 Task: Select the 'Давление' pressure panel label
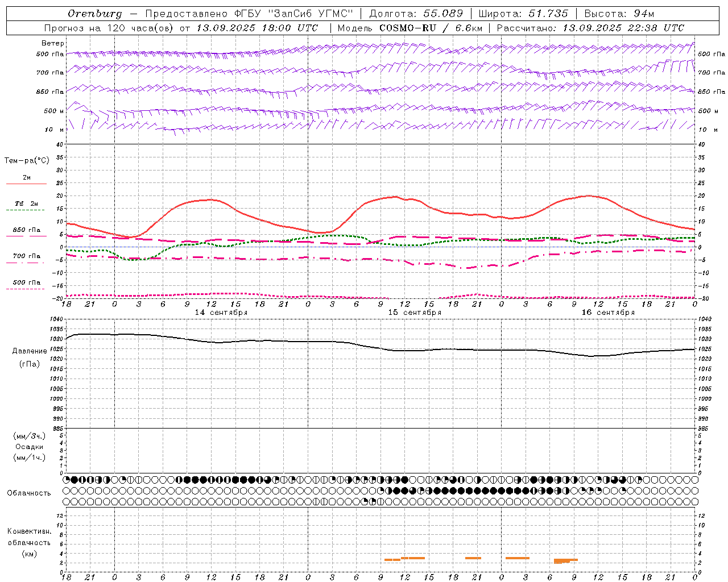coord(30,351)
